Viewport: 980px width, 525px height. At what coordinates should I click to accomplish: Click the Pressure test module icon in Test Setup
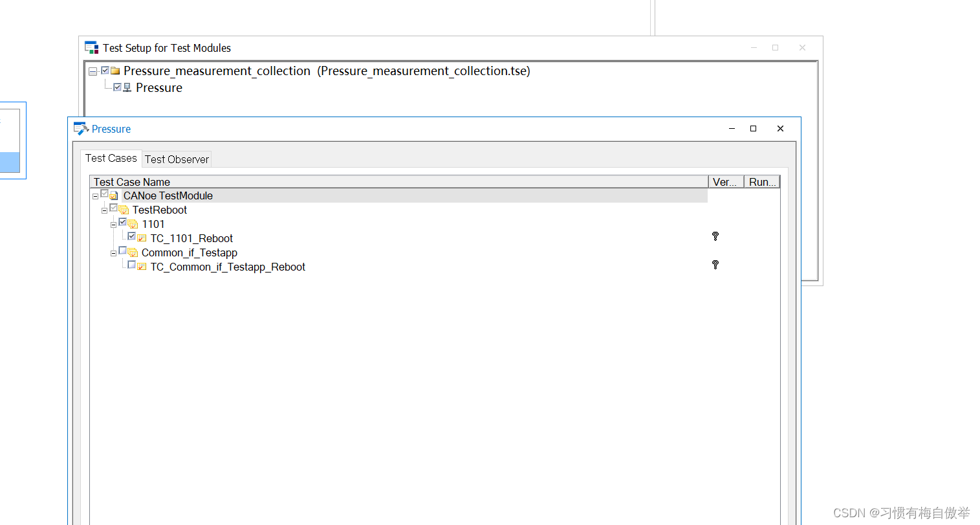click(127, 87)
